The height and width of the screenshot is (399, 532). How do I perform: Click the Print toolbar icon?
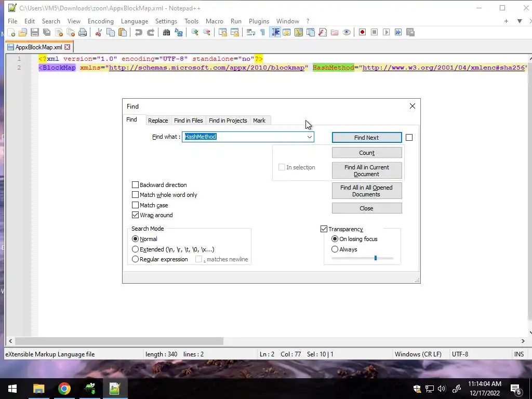pyautogui.click(x=83, y=32)
